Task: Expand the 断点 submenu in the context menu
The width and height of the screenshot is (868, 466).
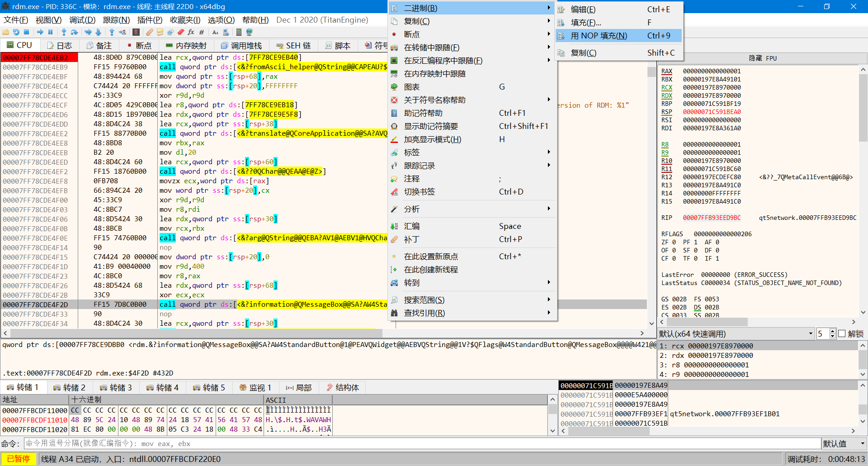Action: click(x=472, y=34)
